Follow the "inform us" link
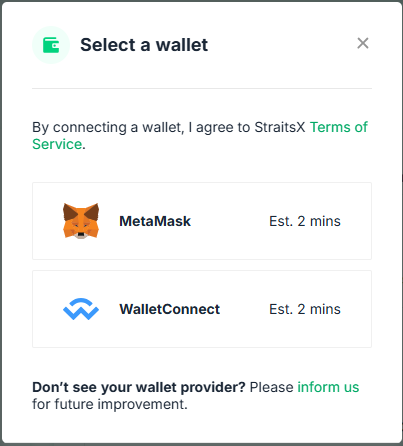 click(x=328, y=387)
